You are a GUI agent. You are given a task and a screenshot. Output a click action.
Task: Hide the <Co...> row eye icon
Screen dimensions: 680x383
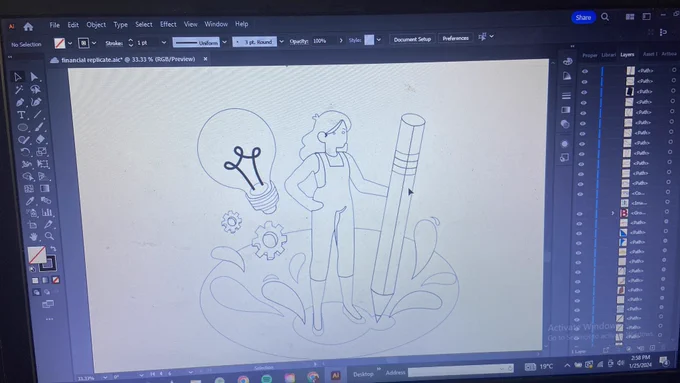pyautogui.click(x=581, y=194)
